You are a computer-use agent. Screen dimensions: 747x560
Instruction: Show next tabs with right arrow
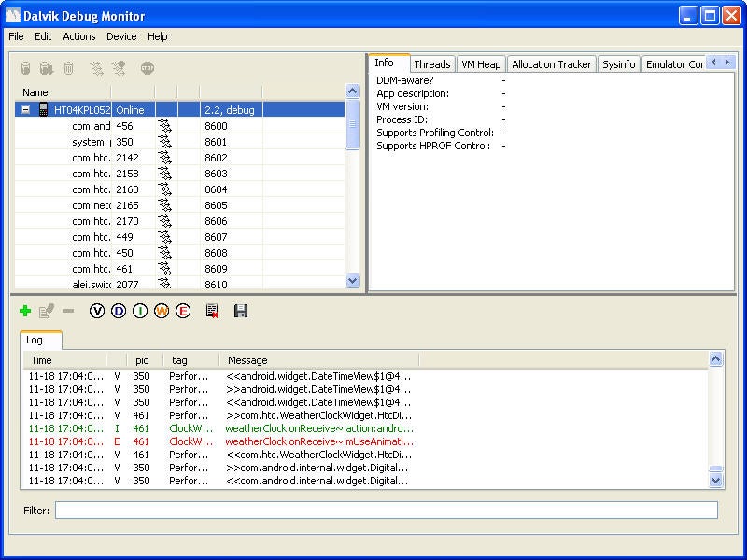pos(727,62)
